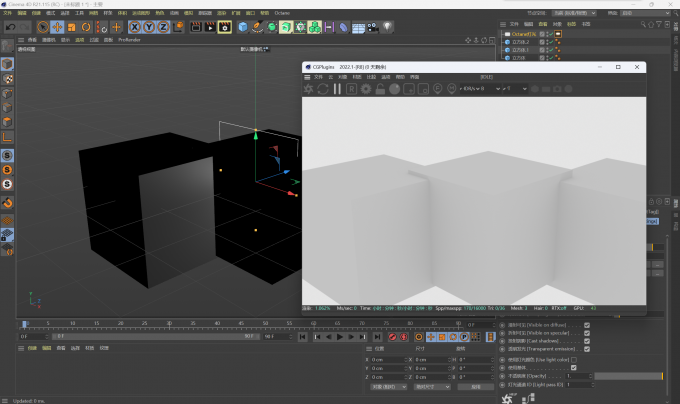
Task: Toggle Transparent emission checkbox
Action: [x=587, y=349]
